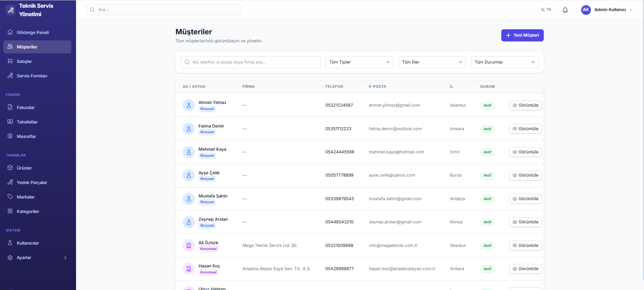This screenshot has height=290, width=644.
Task: Open the Faturalar page
Action: pyautogui.click(x=26, y=108)
